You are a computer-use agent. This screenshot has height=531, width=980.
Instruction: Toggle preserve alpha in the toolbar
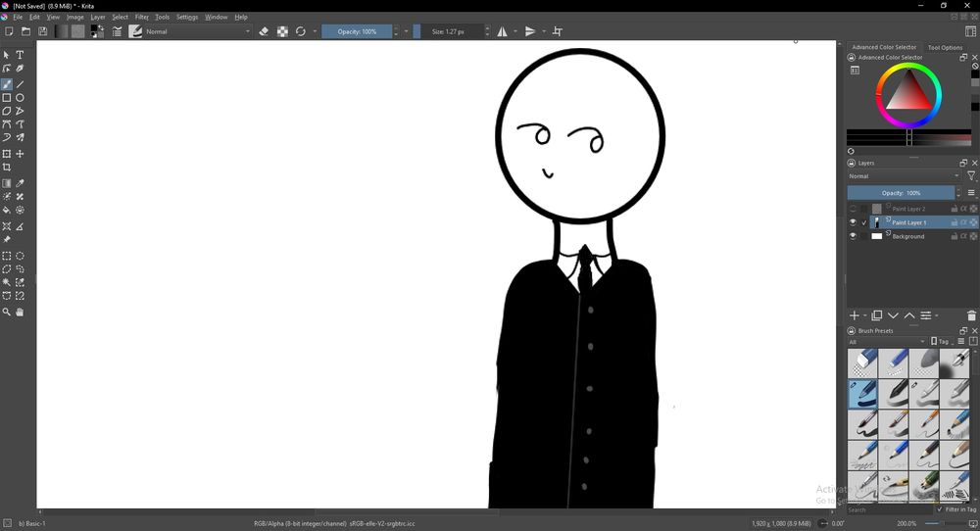pos(282,31)
